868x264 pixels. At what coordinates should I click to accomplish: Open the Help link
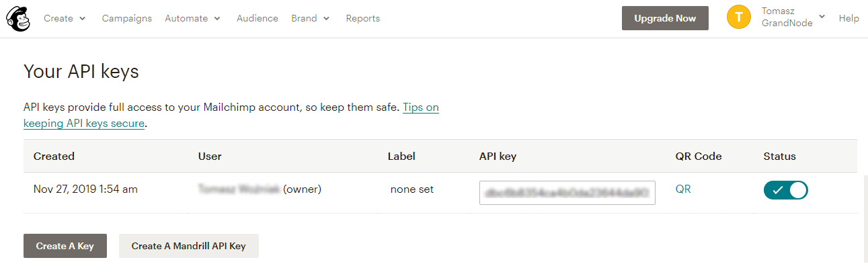pos(849,18)
